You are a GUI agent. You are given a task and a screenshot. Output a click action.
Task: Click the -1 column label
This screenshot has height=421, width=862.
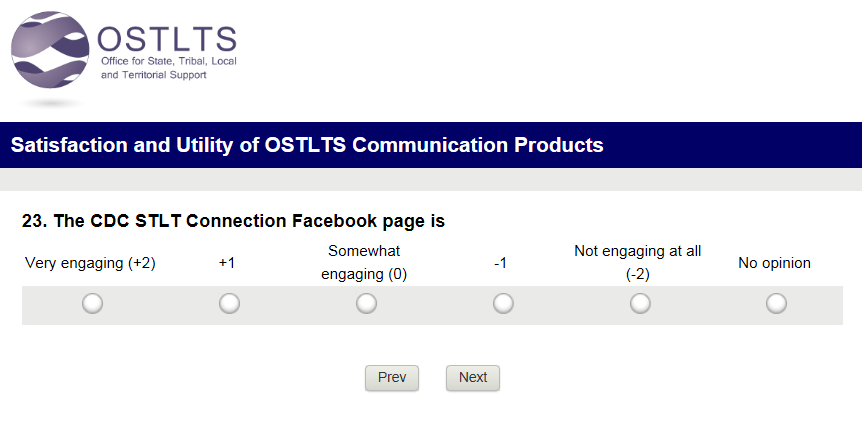[x=501, y=263]
